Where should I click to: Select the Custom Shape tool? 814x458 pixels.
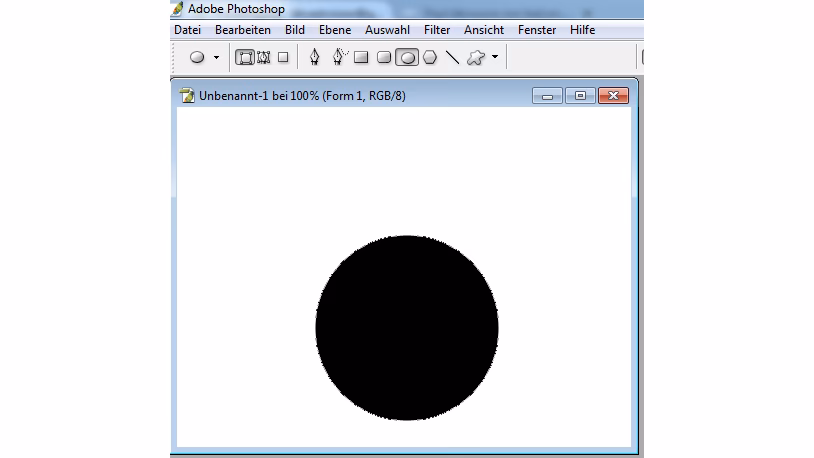[x=476, y=57]
